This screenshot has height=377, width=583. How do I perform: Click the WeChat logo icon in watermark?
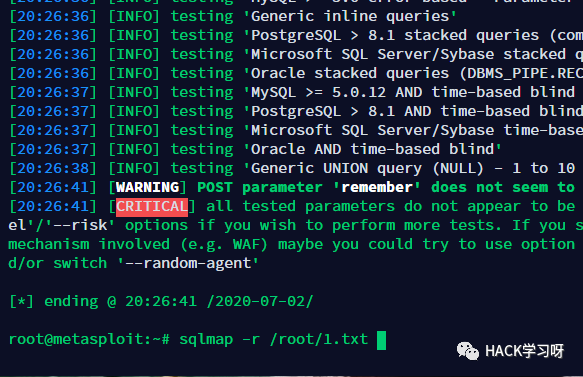pyautogui.click(x=468, y=351)
